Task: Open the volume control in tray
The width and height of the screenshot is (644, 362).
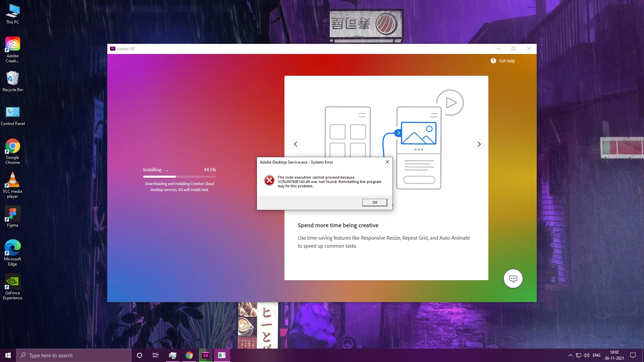Action: 587,355
